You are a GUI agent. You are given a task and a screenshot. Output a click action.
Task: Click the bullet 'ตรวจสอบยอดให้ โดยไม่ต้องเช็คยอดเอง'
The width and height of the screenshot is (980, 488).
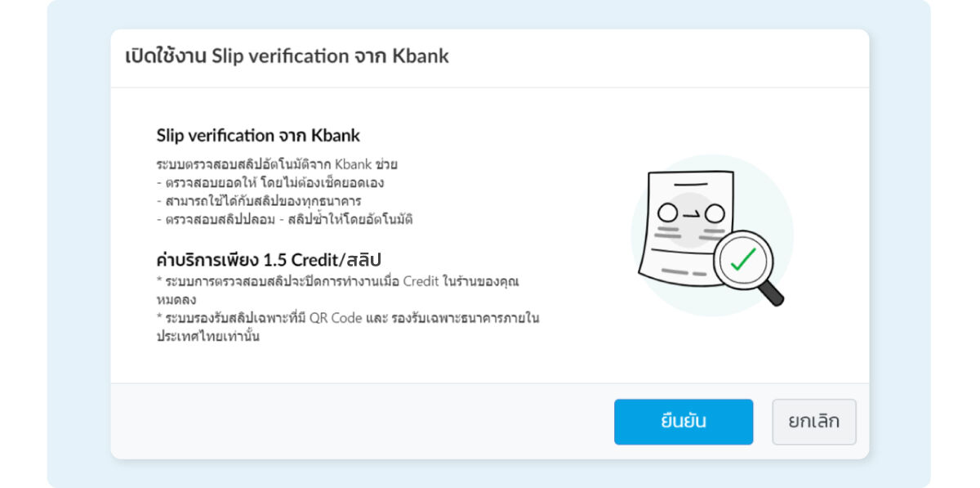270,182
